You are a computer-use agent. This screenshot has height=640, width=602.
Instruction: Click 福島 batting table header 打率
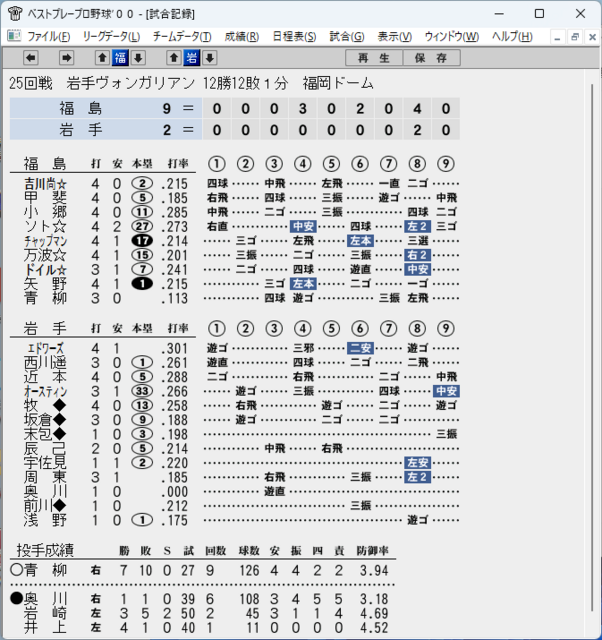(178, 164)
